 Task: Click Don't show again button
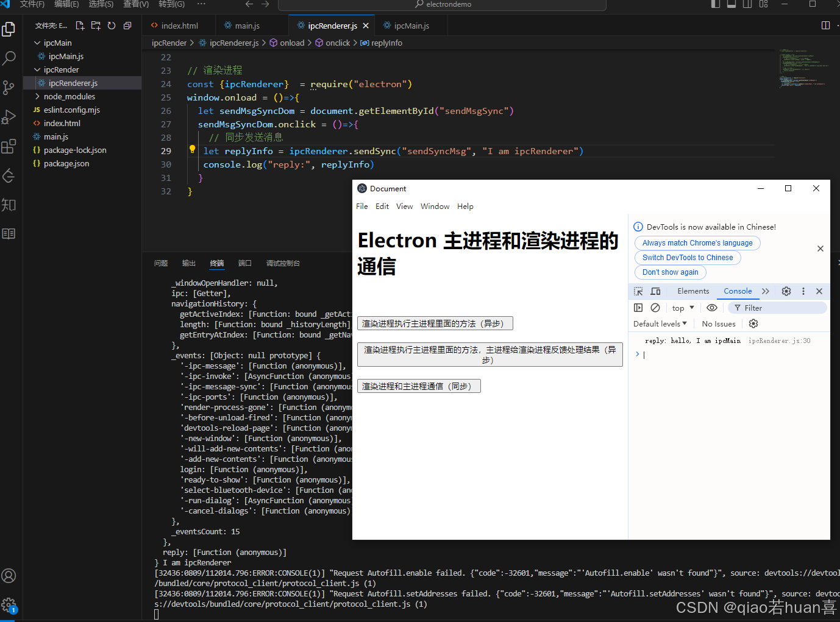(670, 272)
